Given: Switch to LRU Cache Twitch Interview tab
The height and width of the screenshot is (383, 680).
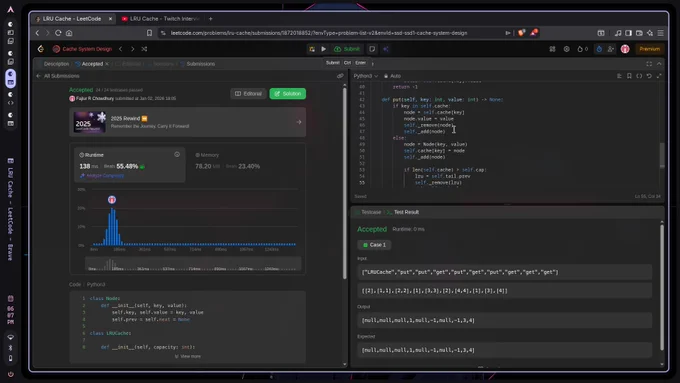Looking at the screenshot, I should [160, 19].
